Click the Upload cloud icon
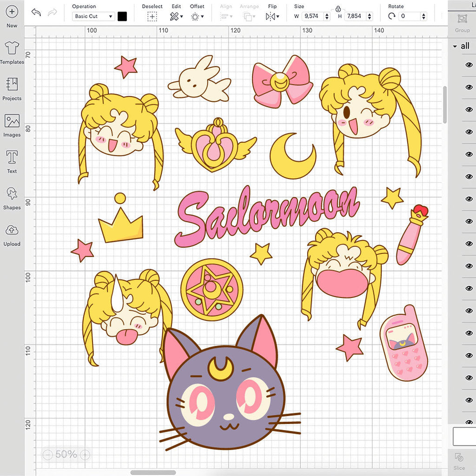Screen dimensions: 476x476 click(12, 233)
